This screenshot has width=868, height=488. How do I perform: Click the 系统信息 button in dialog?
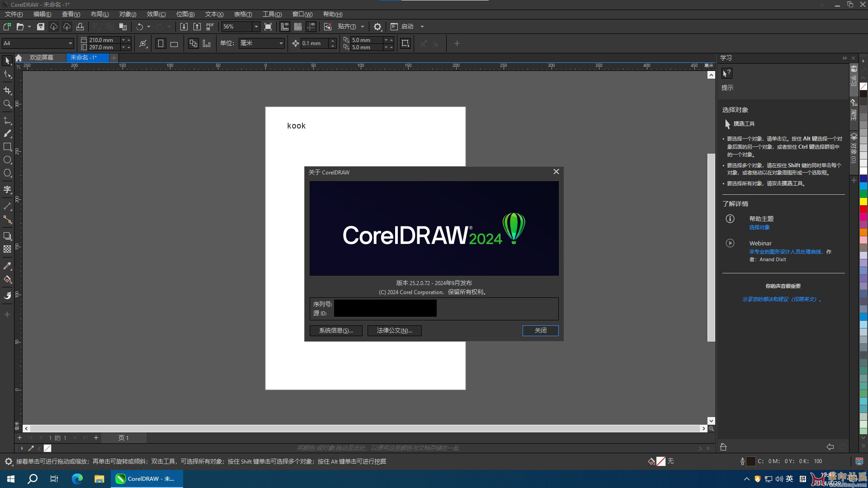point(336,330)
